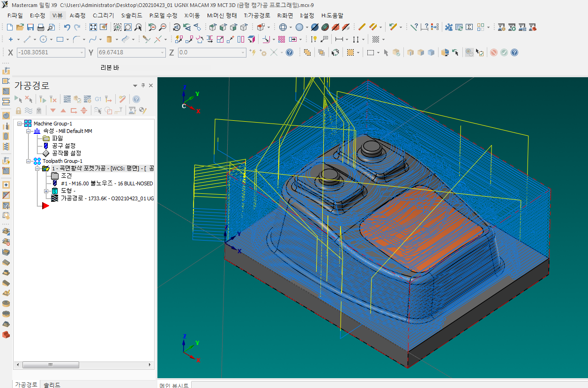Toggle ghost posting on selected operations

[39, 110]
